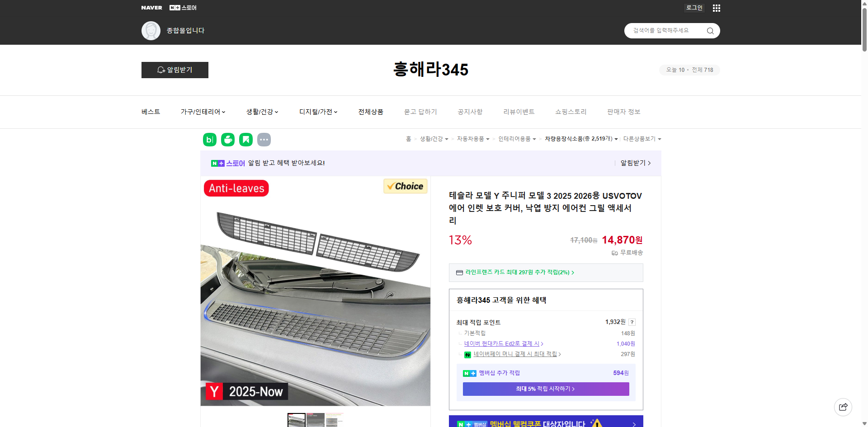Share the product via Naver Cafe

tap(227, 140)
